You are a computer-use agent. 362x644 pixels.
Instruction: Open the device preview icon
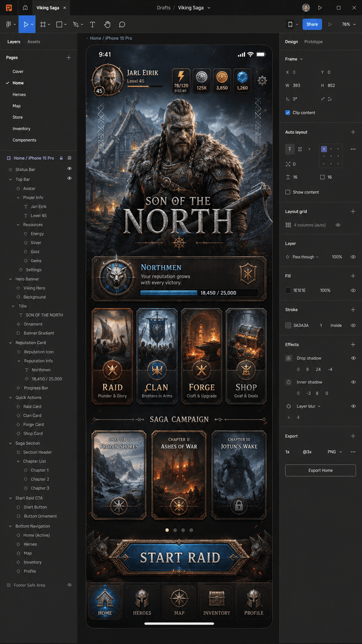pos(290,24)
